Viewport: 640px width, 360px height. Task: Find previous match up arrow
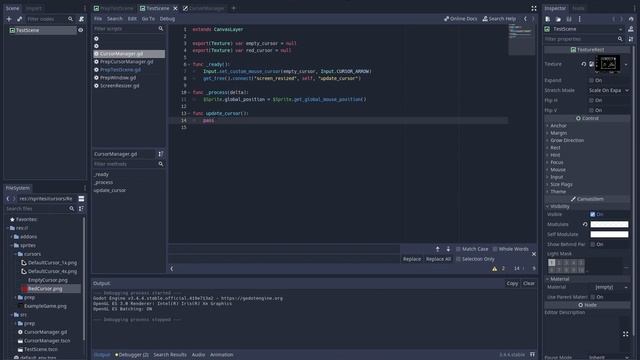[438, 249]
